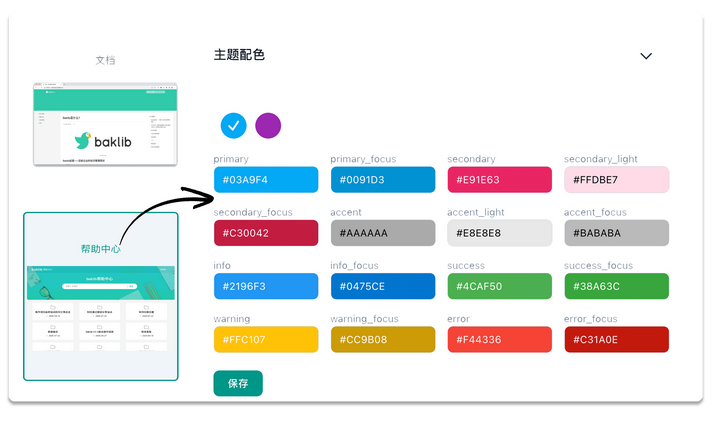Image resolution: width=720 pixels, height=432 pixels.
Task: Click the accent_light label text
Action: (476, 213)
